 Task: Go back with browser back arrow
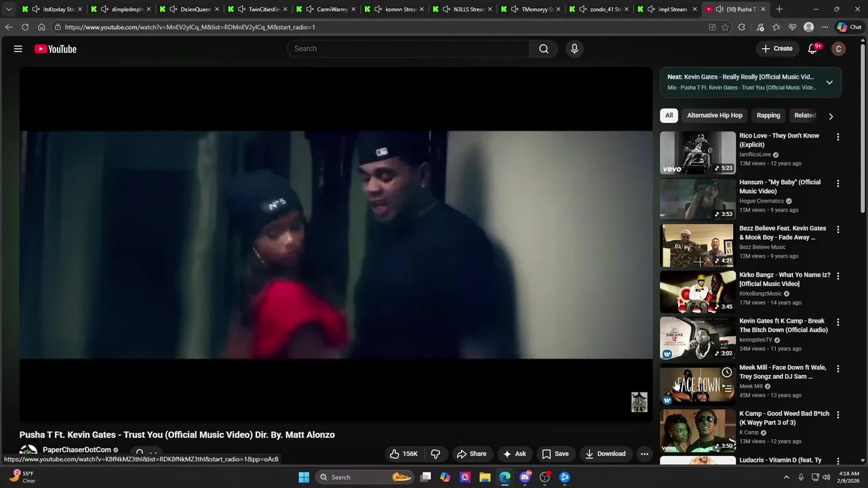8,27
